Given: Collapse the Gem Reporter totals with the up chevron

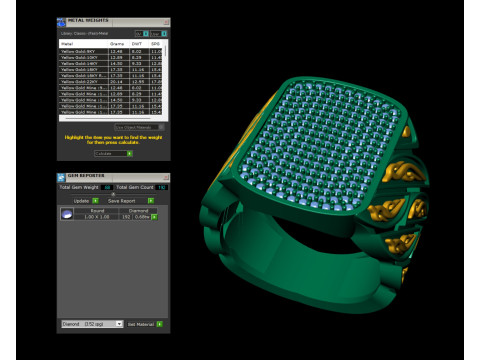Looking at the screenshot, I should (113, 194).
